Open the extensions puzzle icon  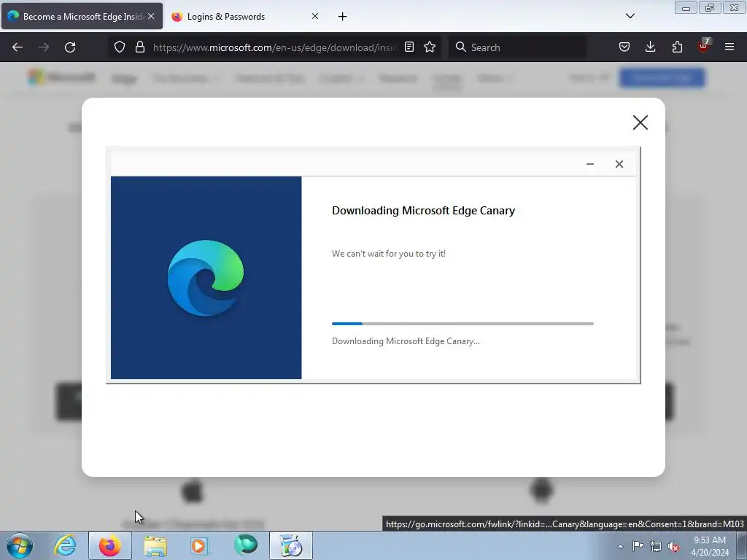[677, 47]
